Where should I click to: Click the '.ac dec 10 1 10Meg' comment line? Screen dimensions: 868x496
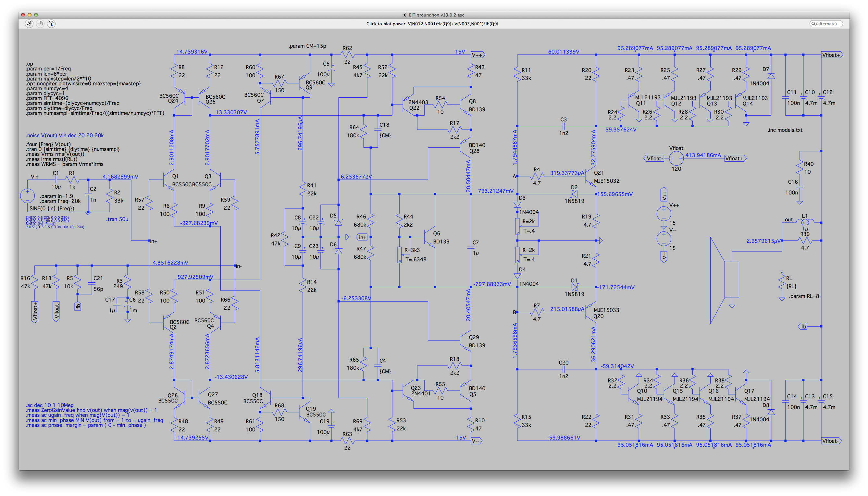point(49,405)
